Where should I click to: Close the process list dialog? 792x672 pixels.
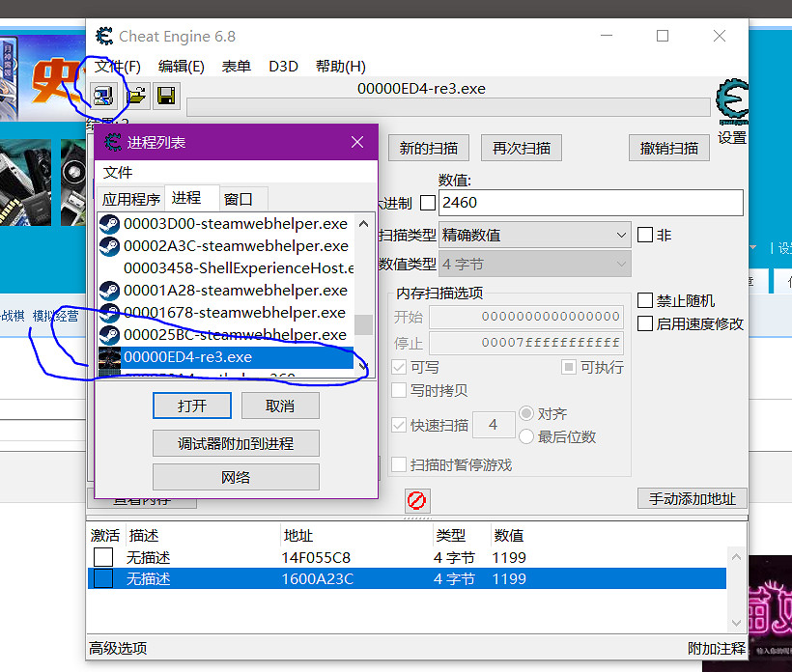tap(357, 142)
